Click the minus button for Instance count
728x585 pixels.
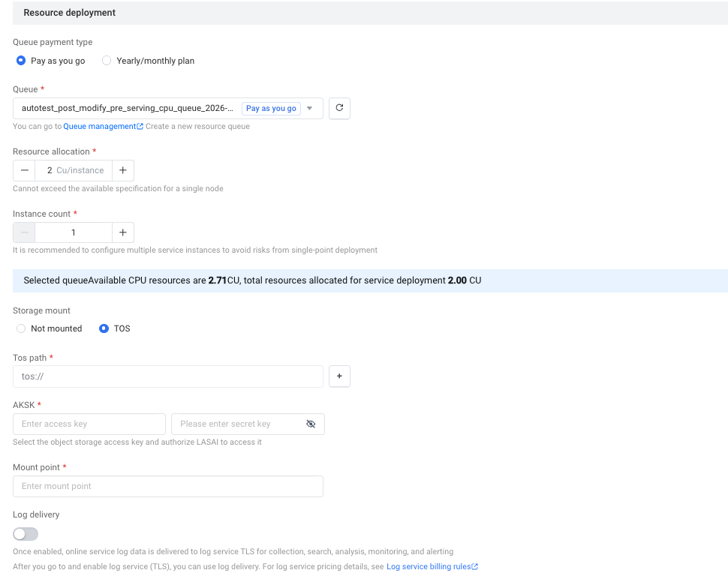click(x=24, y=232)
